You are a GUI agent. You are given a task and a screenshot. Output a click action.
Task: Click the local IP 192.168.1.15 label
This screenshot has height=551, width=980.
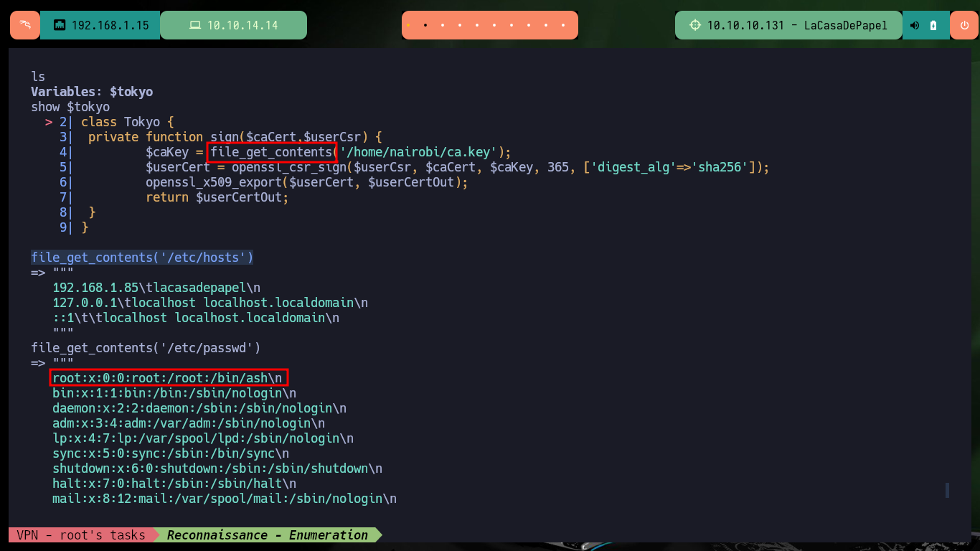click(110, 25)
